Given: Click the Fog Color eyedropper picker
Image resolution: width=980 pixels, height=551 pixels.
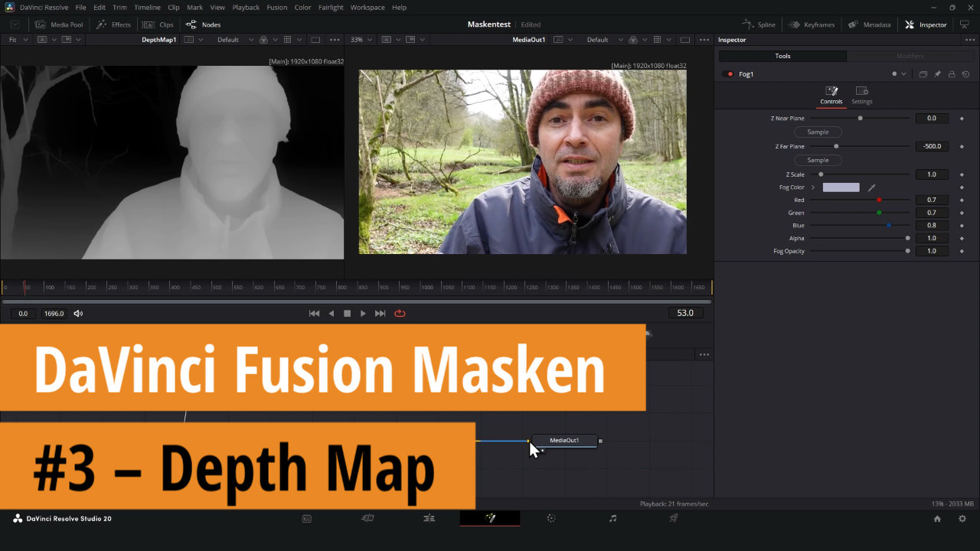Looking at the screenshot, I should click(871, 187).
